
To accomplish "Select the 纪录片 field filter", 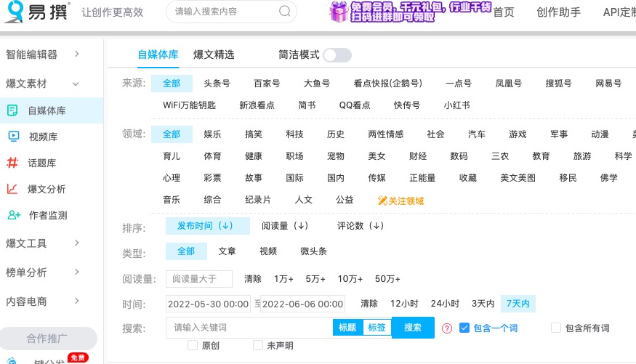I will point(258,200).
